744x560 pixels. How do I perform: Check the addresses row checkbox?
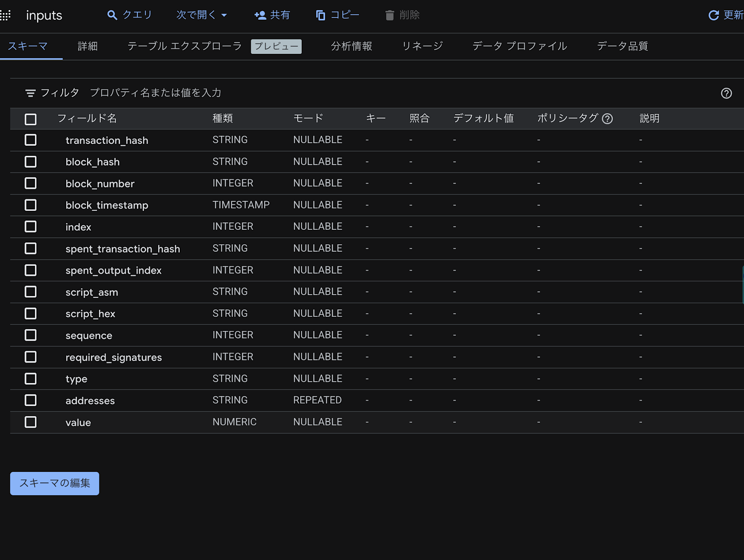coord(31,400)
